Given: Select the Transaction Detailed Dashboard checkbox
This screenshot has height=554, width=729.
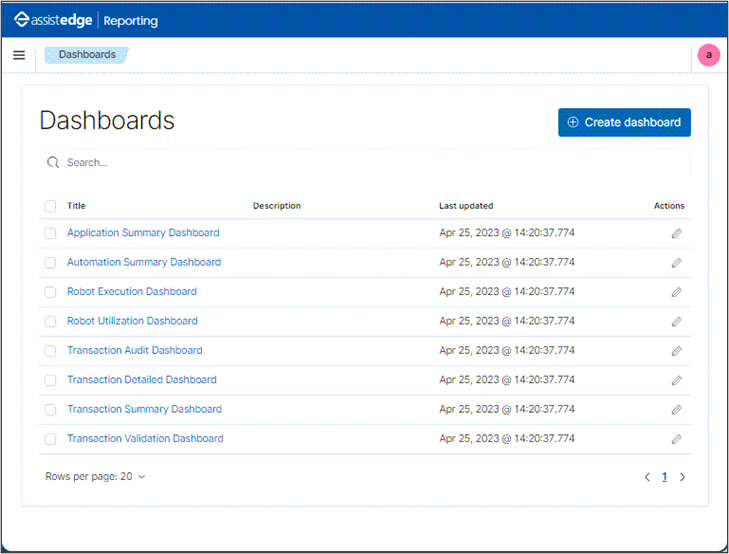Looking at the screenshot, I should [x=50, y=380].
